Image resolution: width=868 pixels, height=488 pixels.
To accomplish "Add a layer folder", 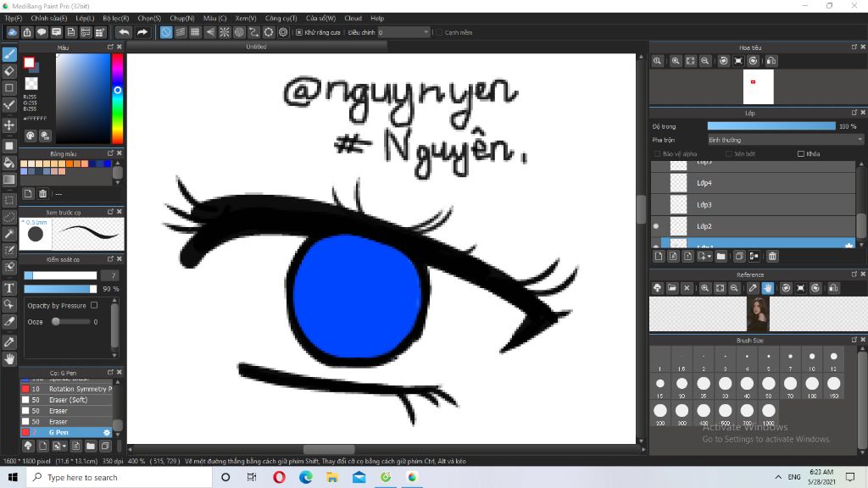I will (721, 256).
